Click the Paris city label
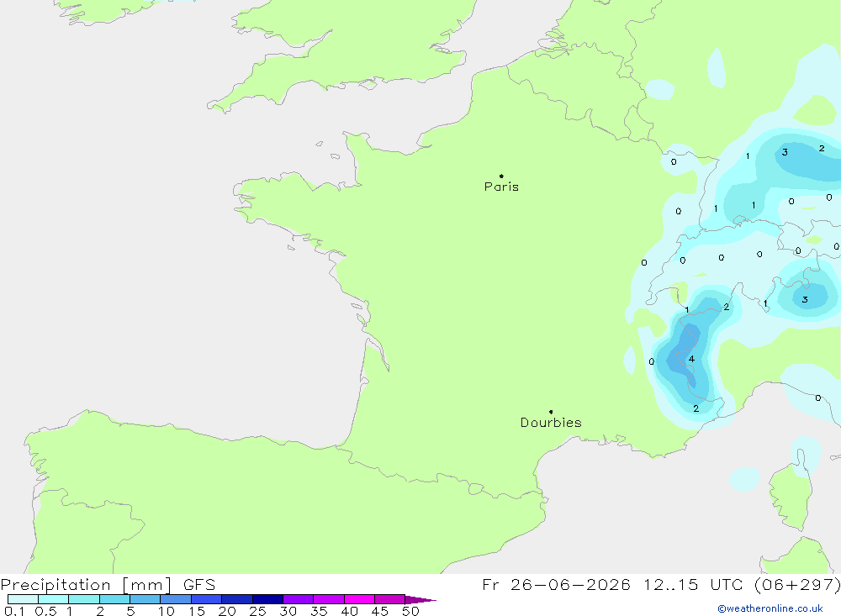Screen dimensions: 841x616 pos(501,187)
